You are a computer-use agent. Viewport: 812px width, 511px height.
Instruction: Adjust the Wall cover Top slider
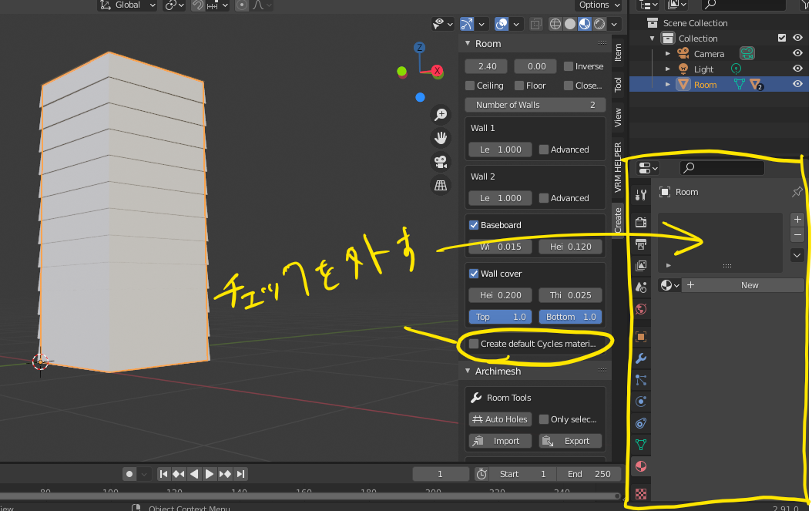(x=500, y=317)
